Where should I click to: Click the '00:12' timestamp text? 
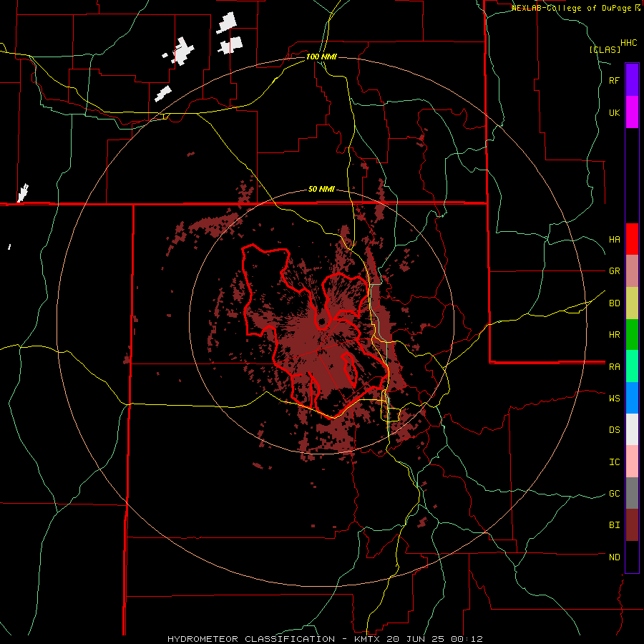(x=466, y=639)
